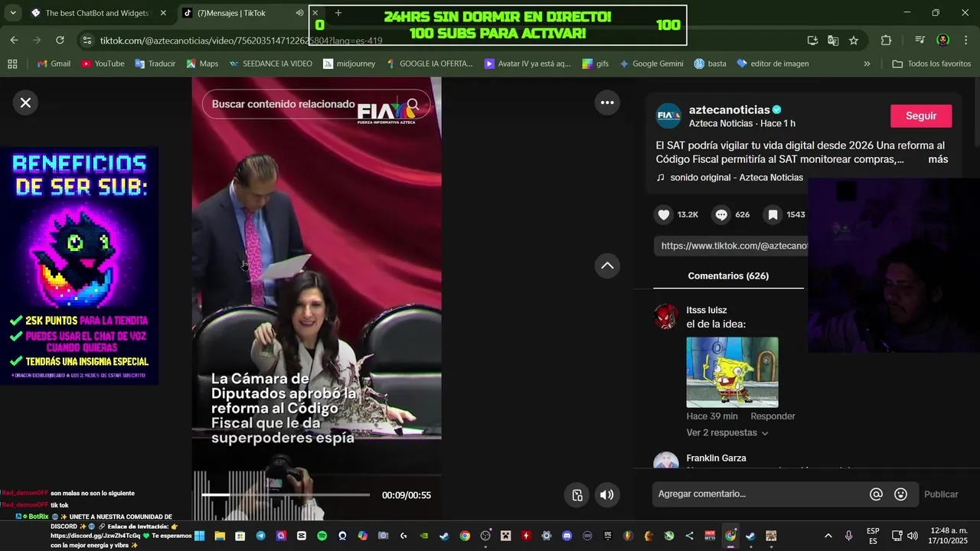
Task: Expand Ver 2 respuestas replies
Action: click(x=727, y=433)
